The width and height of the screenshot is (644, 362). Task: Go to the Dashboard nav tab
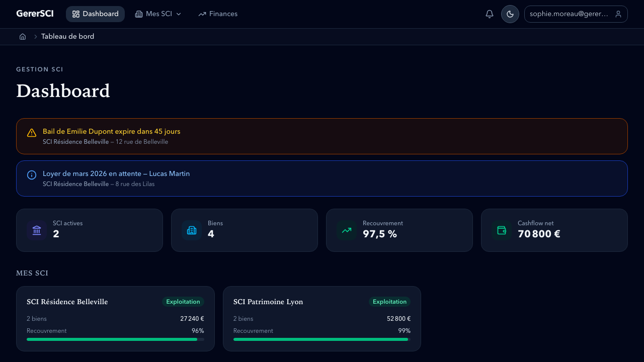click(x=95, y=14)
